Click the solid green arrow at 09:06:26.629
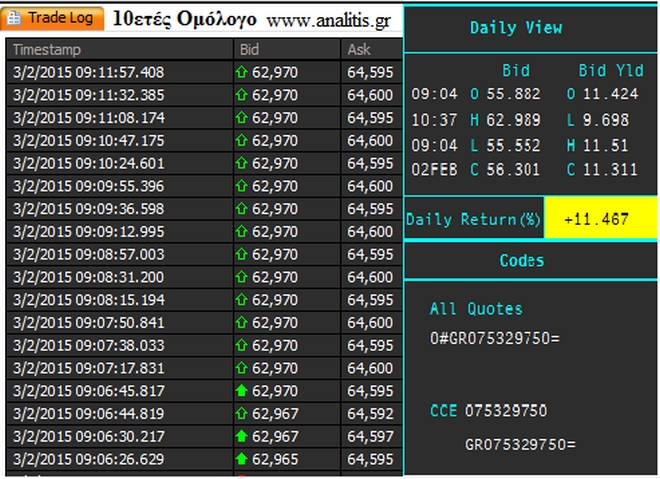The width and height of the screenshot is (660, 479). point(241,459)
